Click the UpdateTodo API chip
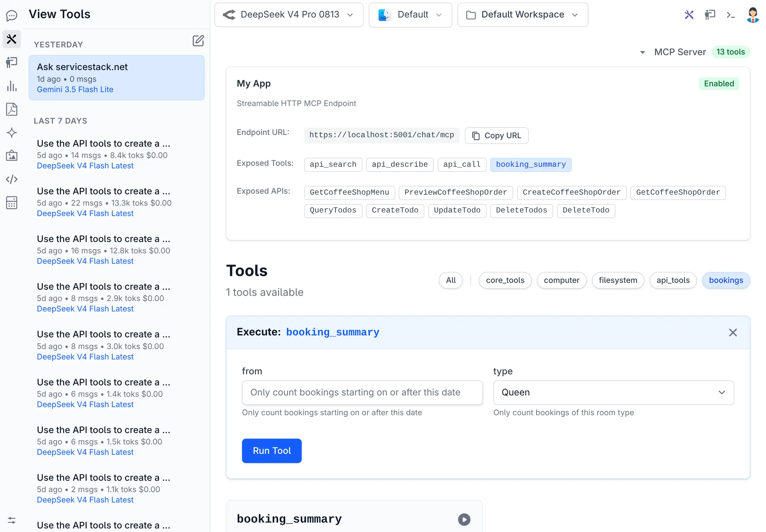 coord(457,211)
